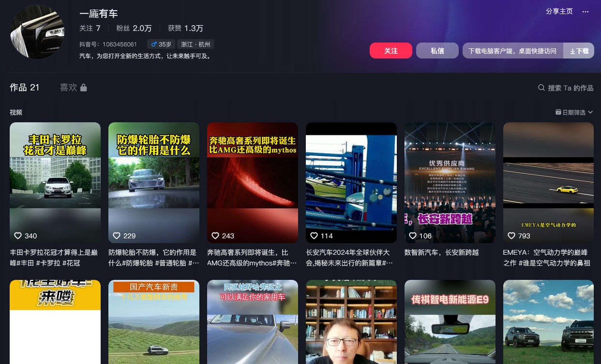Click the profile bio starting 汽车，为您打开
Screen dimensions: 601x364
pos(145,56)
